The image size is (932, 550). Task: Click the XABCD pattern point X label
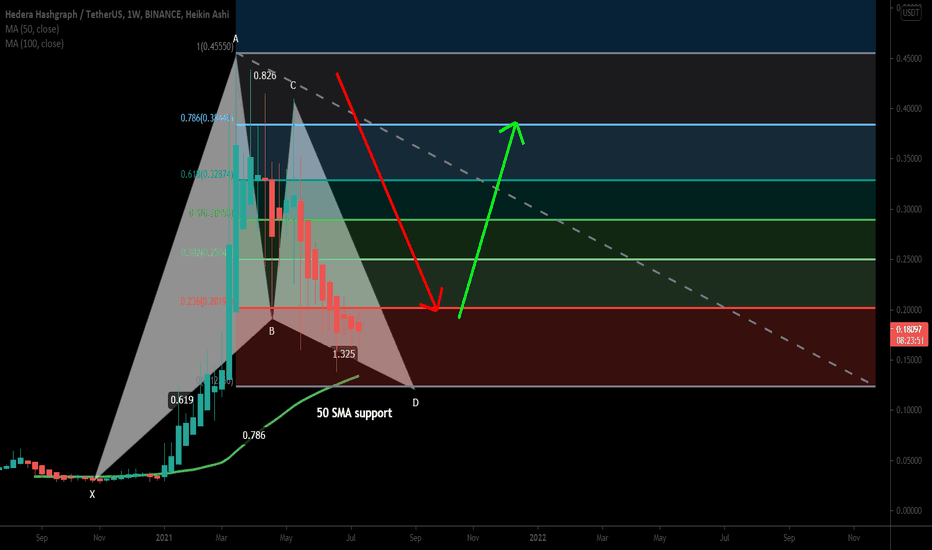coord(92,494)
